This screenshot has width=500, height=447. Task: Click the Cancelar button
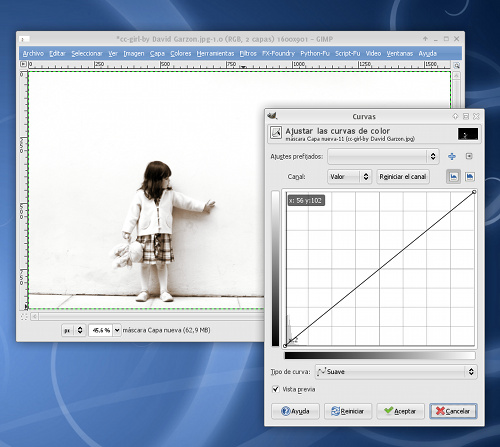pyautogui.click(x=453, y=411)
